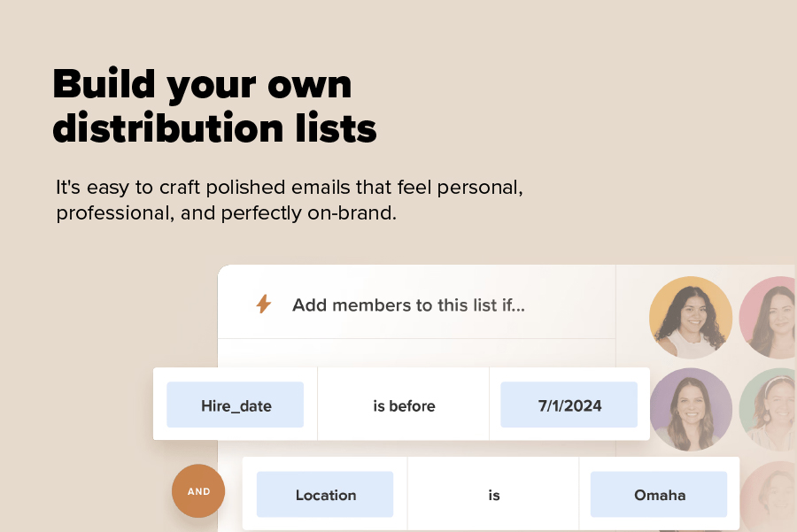797x532 pixels.
Task: Select the avatar with purple background
Action: click(691, 409)
